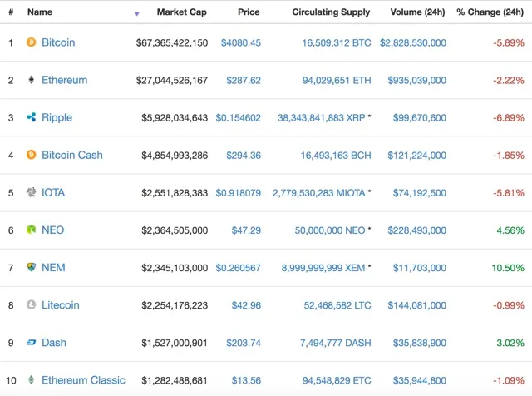Sort by Volume (24h) column header
This screenshot has width=532, height=396.
pos(417,12)
